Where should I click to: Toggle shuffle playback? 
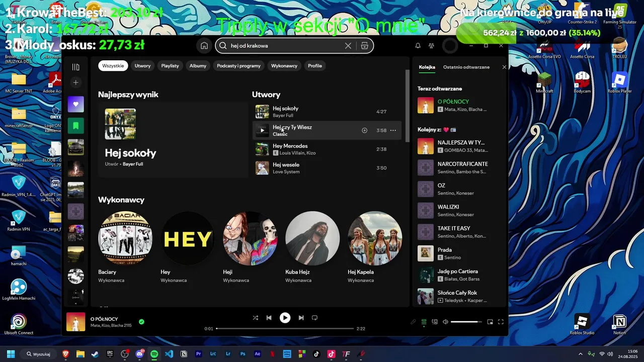256,318
